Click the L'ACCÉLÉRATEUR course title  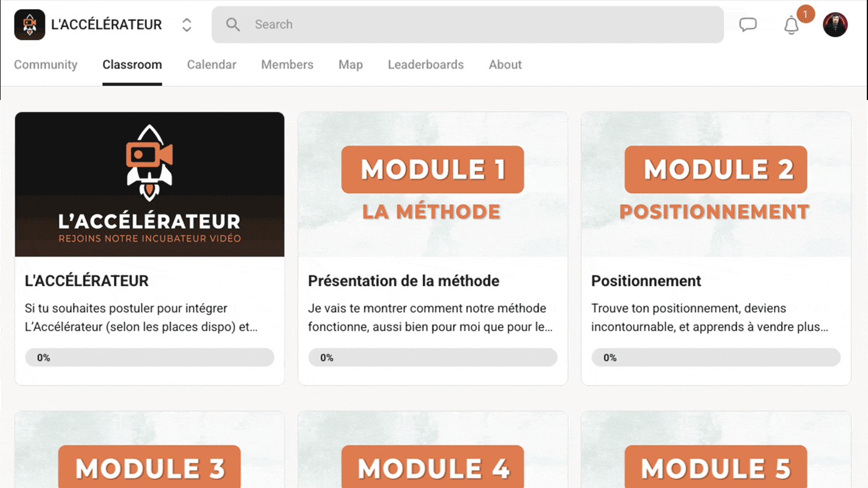pyautogui.click(x=87, y=281)
